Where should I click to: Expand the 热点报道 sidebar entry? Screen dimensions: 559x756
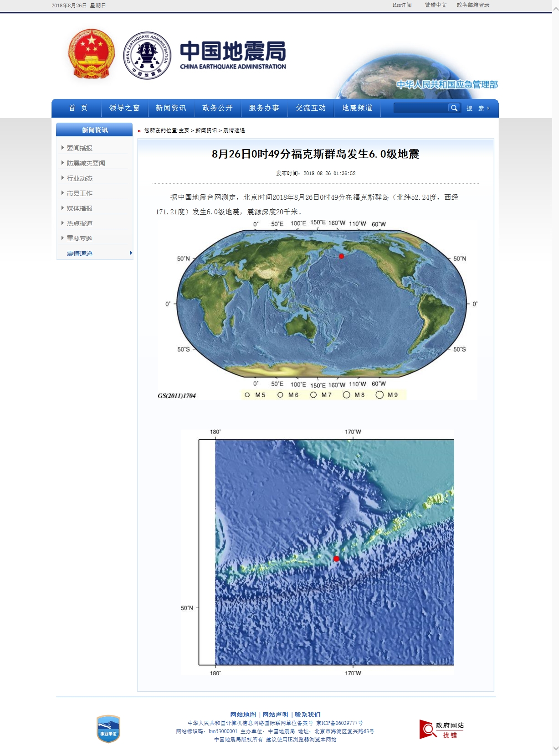click(79, 223)
